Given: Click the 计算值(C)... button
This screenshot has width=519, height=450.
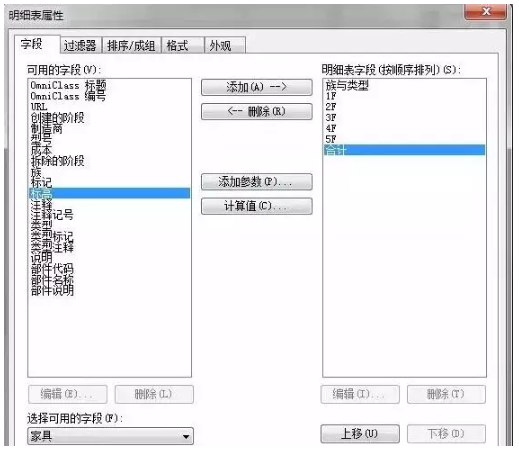Looking at the screenshot, I should pyautogui.click(x=257, y=206).
